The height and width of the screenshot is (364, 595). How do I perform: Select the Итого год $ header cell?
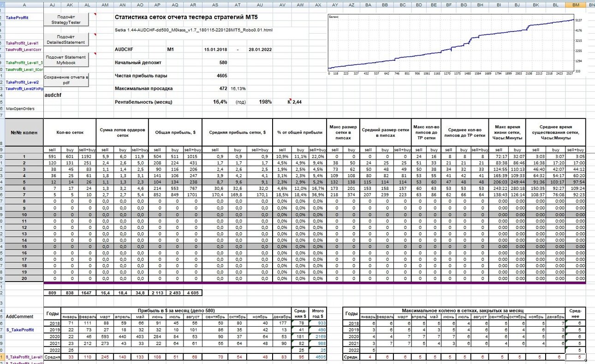pos(318,313)
